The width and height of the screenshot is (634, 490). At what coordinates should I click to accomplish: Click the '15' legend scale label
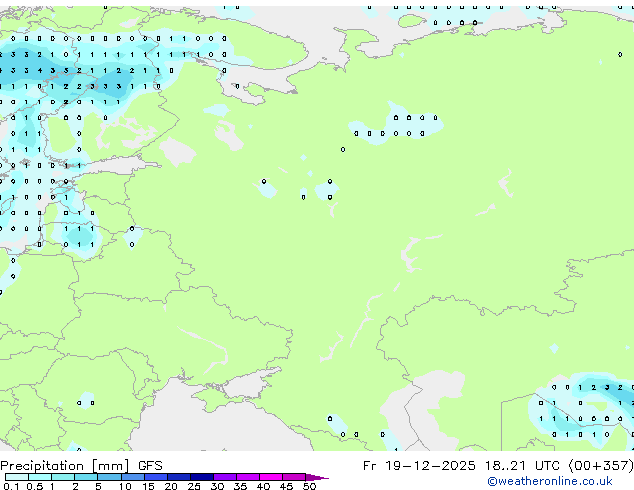pos(148,486)
